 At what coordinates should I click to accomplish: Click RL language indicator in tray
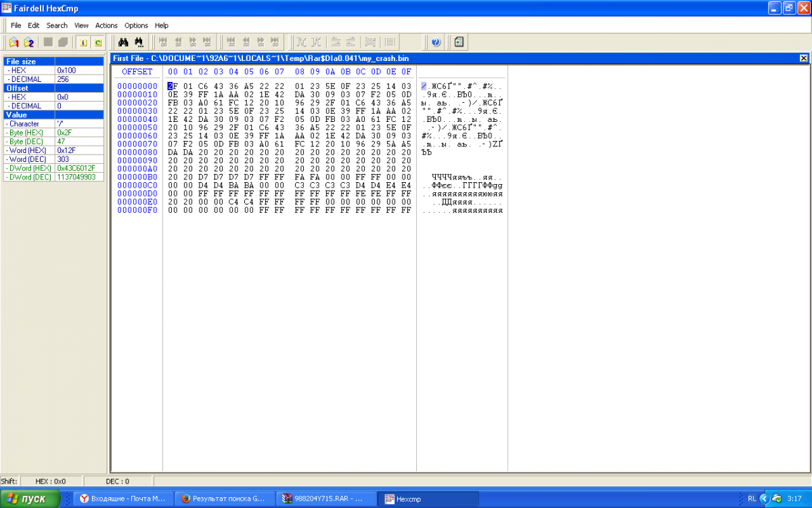click(x=752, y=499)
